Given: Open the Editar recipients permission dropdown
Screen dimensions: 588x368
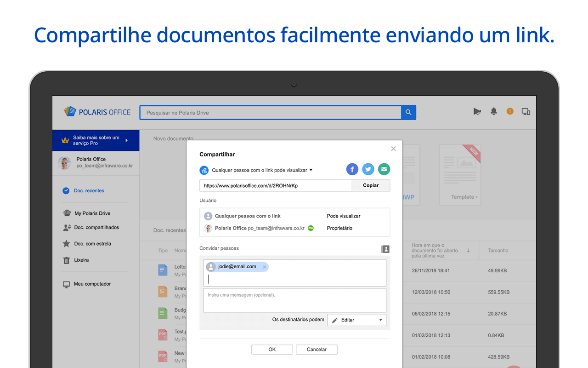Looking at the screenshot, I should 357,320.
